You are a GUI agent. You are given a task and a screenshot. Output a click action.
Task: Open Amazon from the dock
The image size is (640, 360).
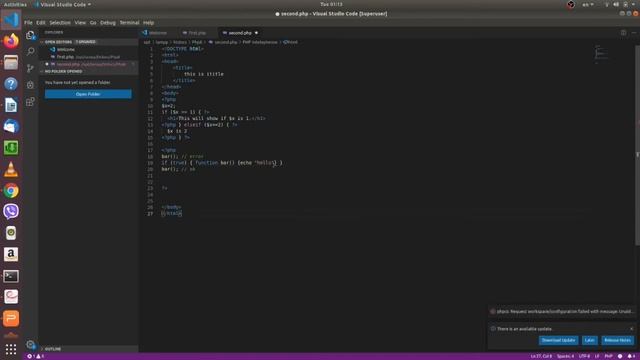coord(11,254)
